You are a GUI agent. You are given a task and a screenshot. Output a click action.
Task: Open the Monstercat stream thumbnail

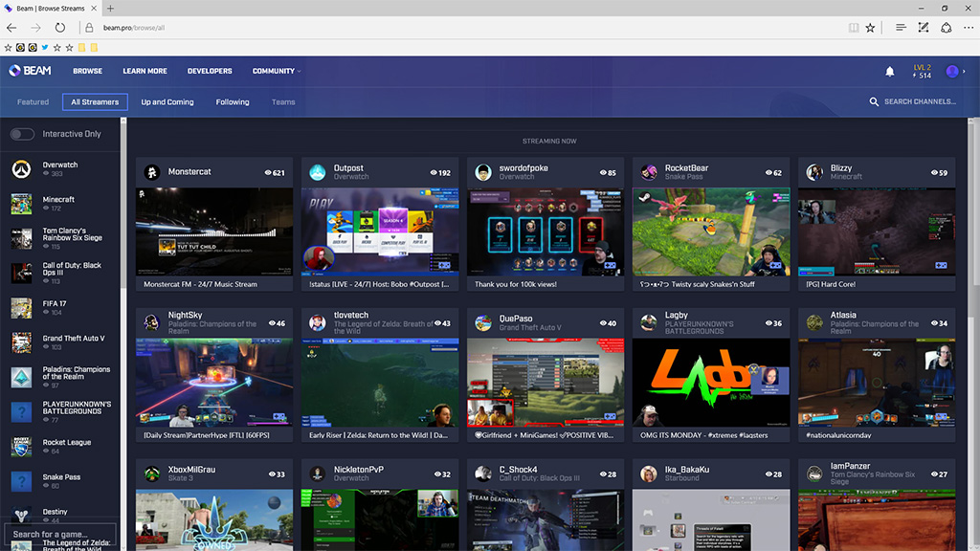214,231
